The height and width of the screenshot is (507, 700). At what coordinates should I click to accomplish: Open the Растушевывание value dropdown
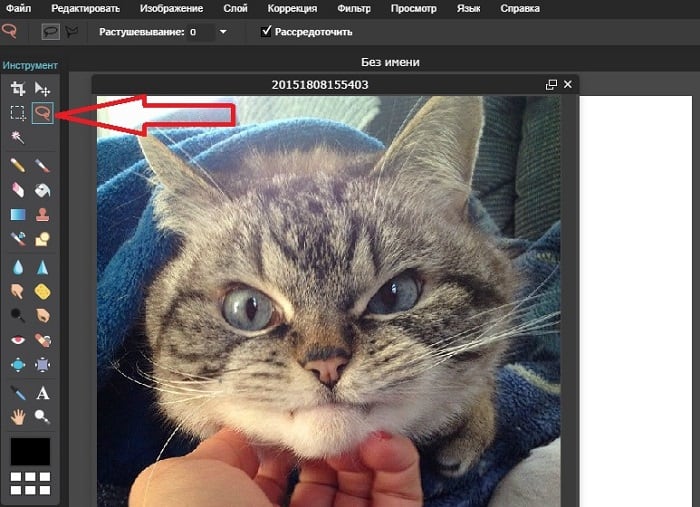pyautogui.click(x=223, y=32)
